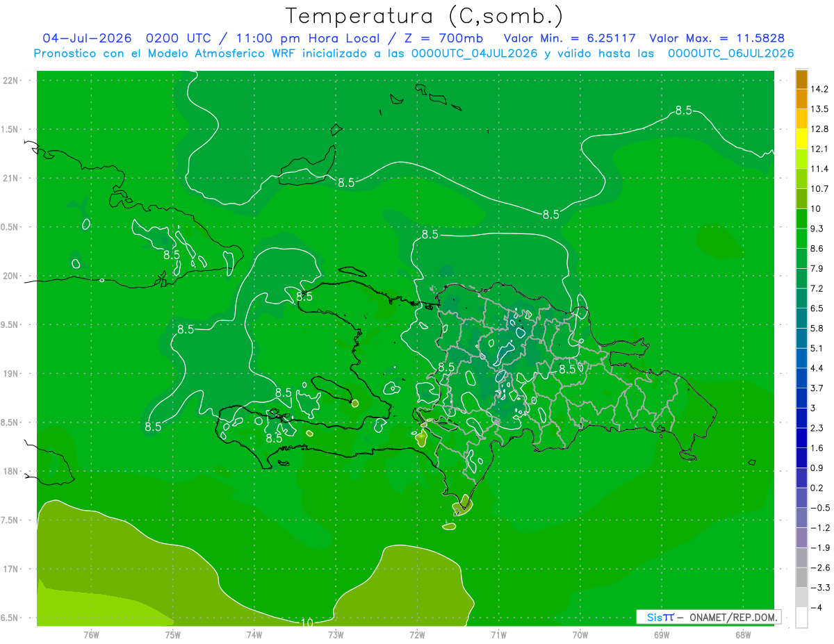Image resolution: width=834 pixels, height=644 pixels.
Task: Click the "-0.5" legend value
Action: tap(819, 508)
